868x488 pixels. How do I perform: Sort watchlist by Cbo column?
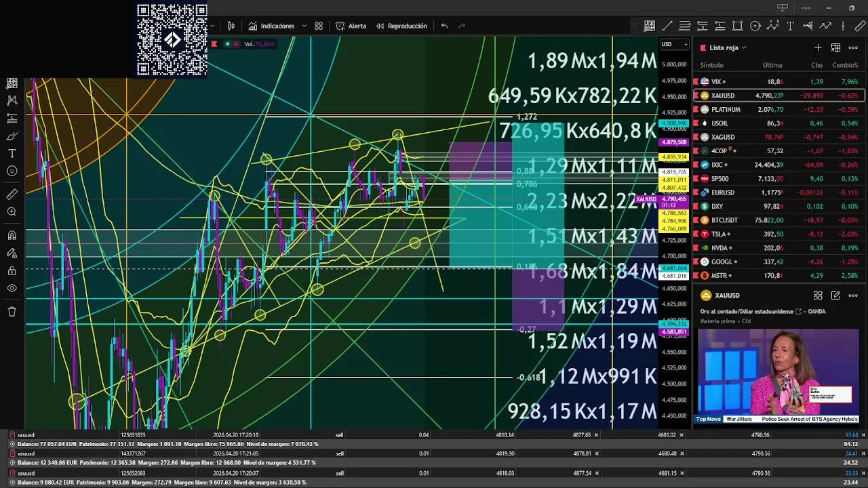[x=816, y=65]
